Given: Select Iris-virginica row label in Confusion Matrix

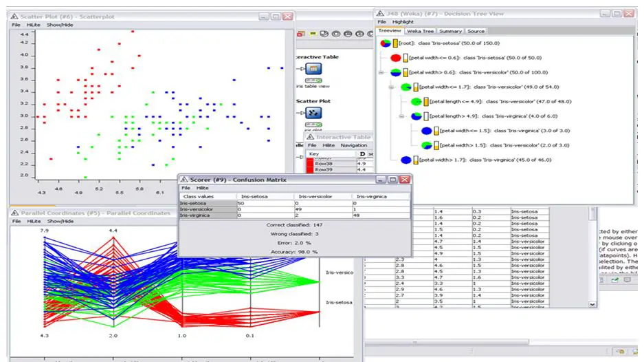Looking at the screenshot, I should 208,215.
